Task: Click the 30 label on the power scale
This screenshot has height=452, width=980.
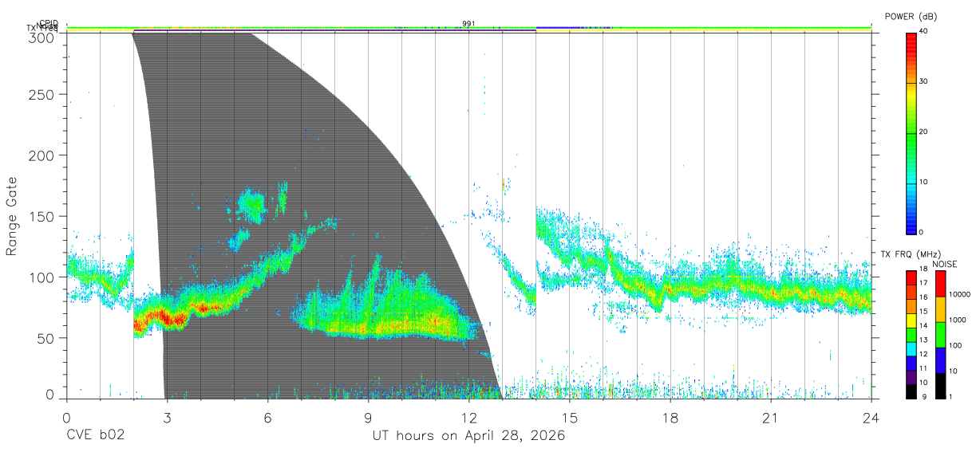Action: [x=924, y=81]
